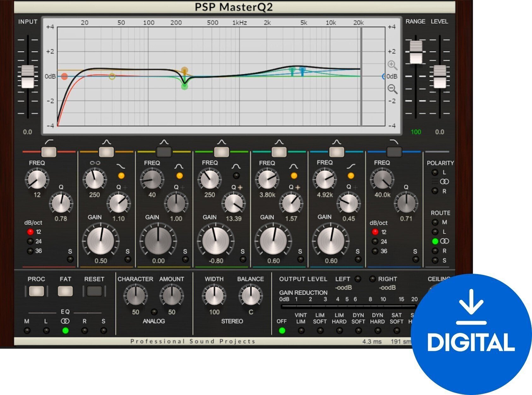The height and width of the screenshot is (395, 532).
Task: Toggle the green 250 Hz band enable button
Action: [222, 152]
